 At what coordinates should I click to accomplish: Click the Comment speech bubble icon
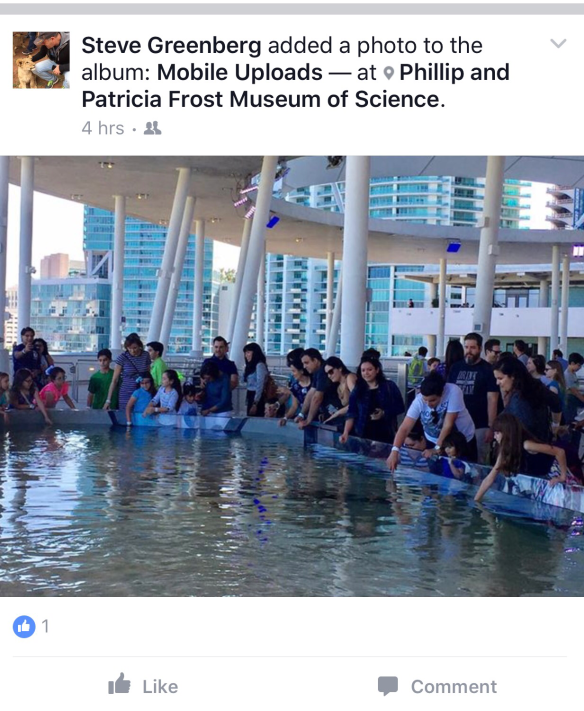click(388, 686)
